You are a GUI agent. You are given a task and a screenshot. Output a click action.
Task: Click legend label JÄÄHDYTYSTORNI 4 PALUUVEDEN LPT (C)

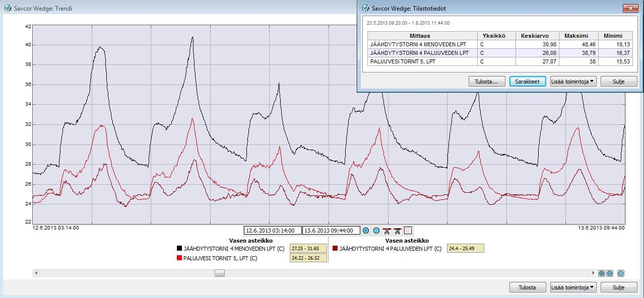[391, 249]
